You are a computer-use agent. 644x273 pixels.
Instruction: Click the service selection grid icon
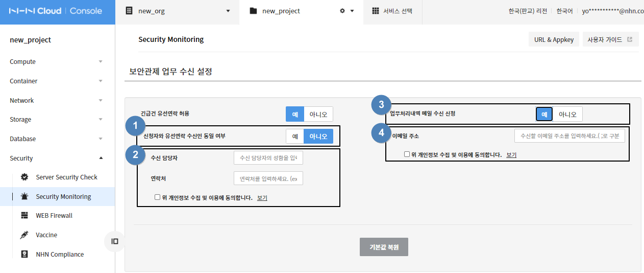pos(376,11)
